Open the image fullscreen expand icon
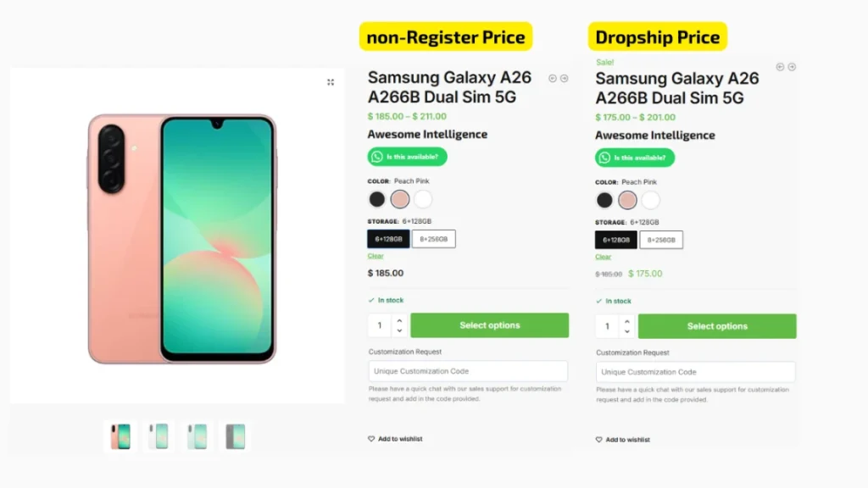Screen dimensions: 868x488 [331, 82]
